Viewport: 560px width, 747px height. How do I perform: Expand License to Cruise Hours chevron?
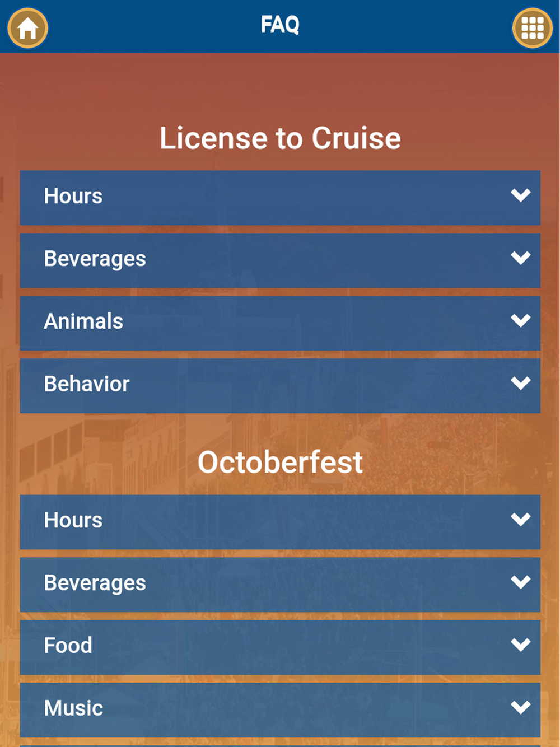pos(520,195)
